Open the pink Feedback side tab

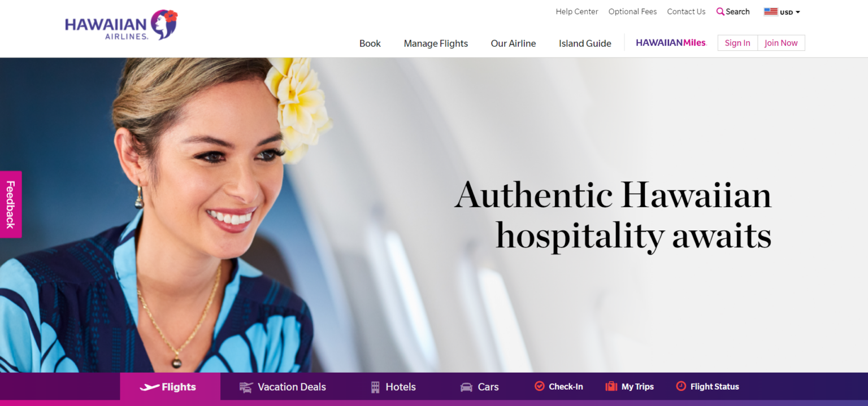tap(11, 204)
